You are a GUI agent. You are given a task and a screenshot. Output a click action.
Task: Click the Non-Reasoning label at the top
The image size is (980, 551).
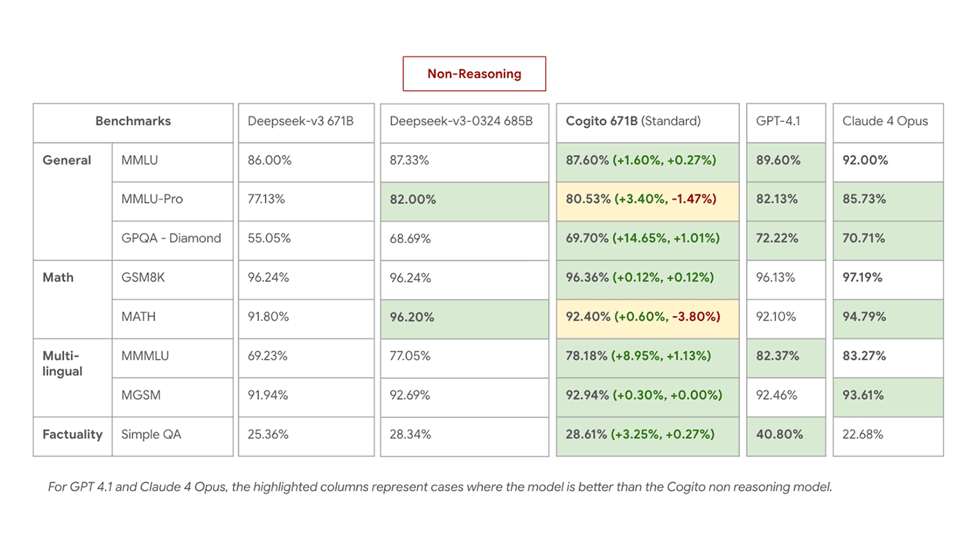tap(473, 74)
